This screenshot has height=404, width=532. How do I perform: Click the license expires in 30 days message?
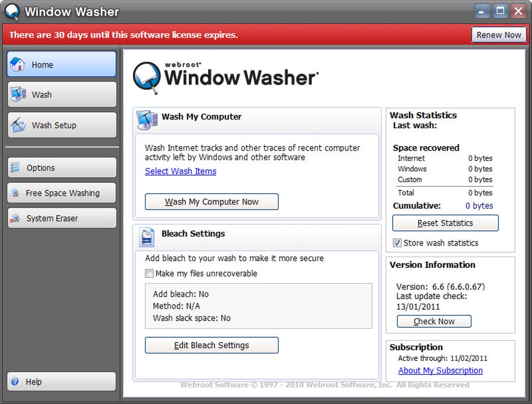pyautogui.click(x=124, y=35)
